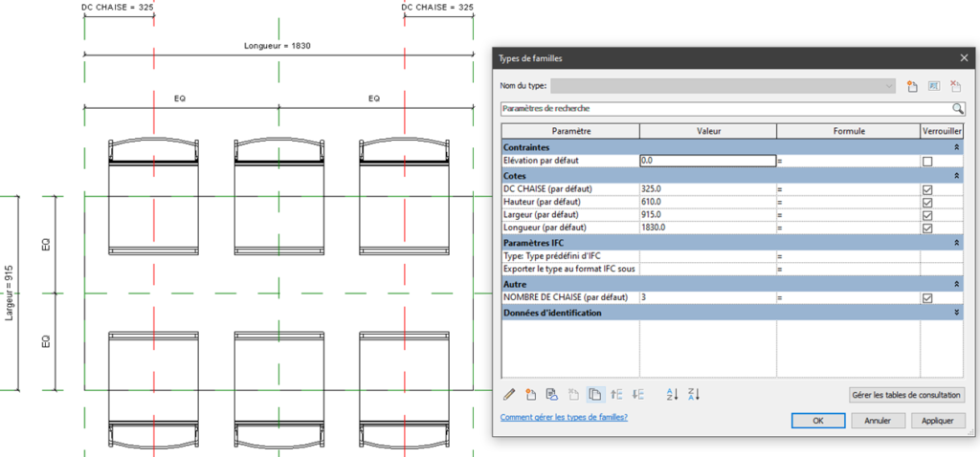Collapse the Contraintes section
The height and width of the screenshot is (457, 980).
click(957, 148)
